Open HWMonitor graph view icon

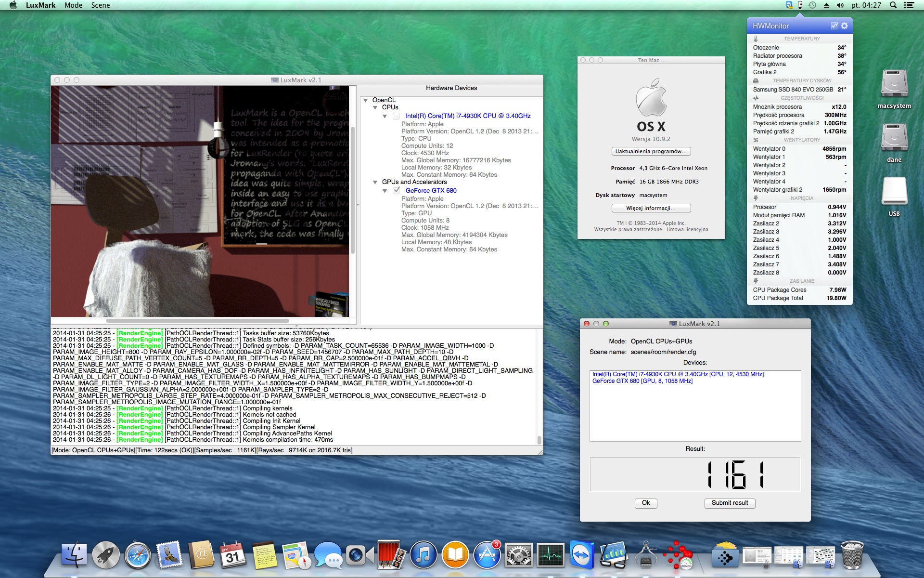coord(834,26)
